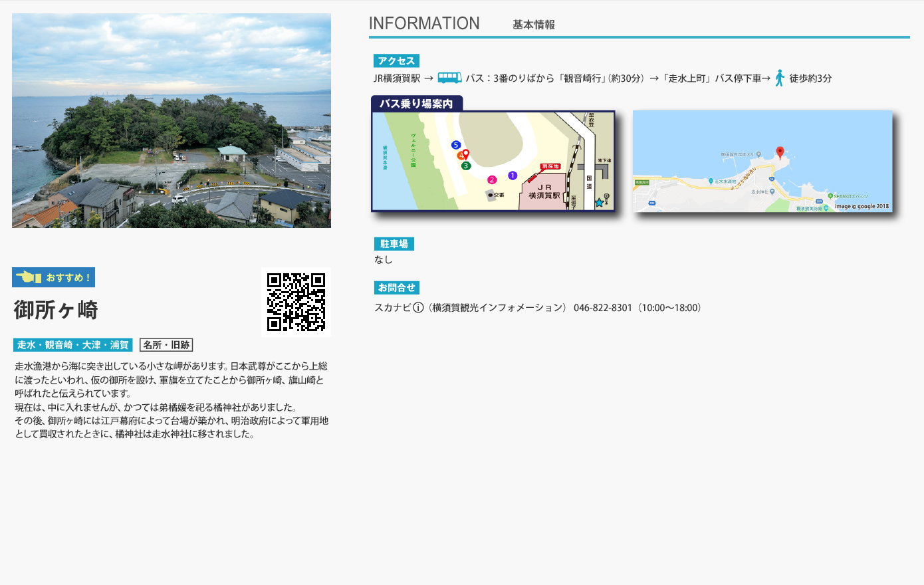Screen dimensions: 924x585
Task: Click the red location pin on Google map
Action: [780, 153]
